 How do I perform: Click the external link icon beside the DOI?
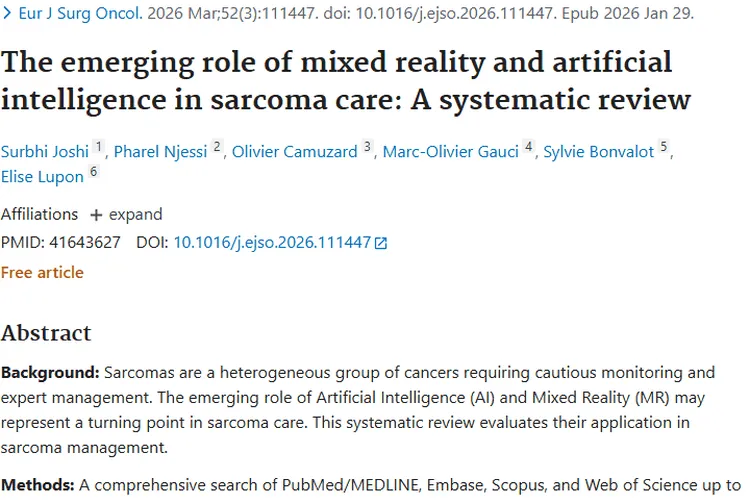coord(380,243)
